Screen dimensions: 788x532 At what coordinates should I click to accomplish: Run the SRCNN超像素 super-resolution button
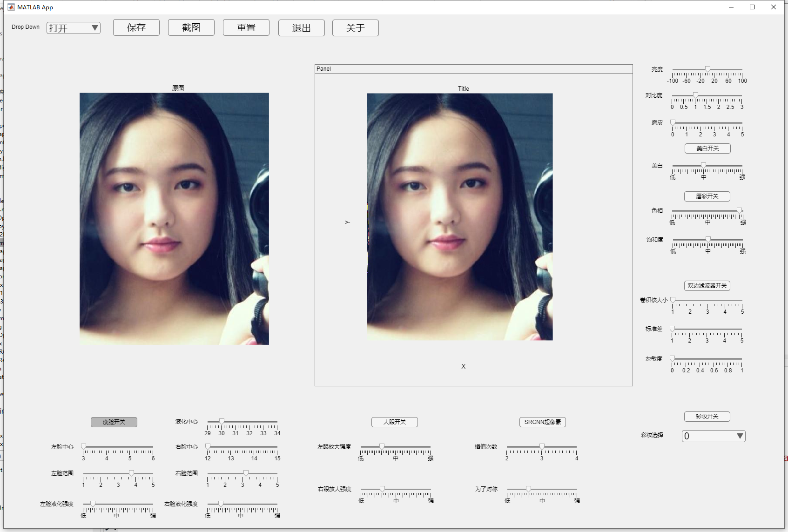coord(542,422)
